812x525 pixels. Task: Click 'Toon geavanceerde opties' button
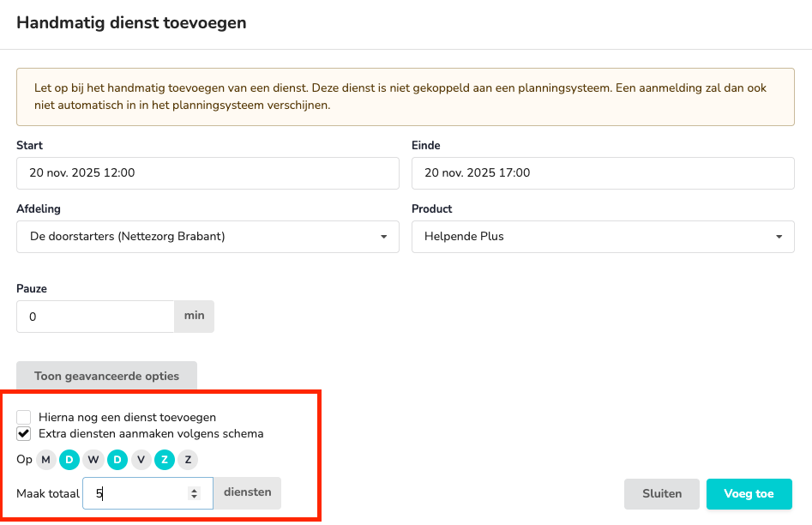click(106, 376)
